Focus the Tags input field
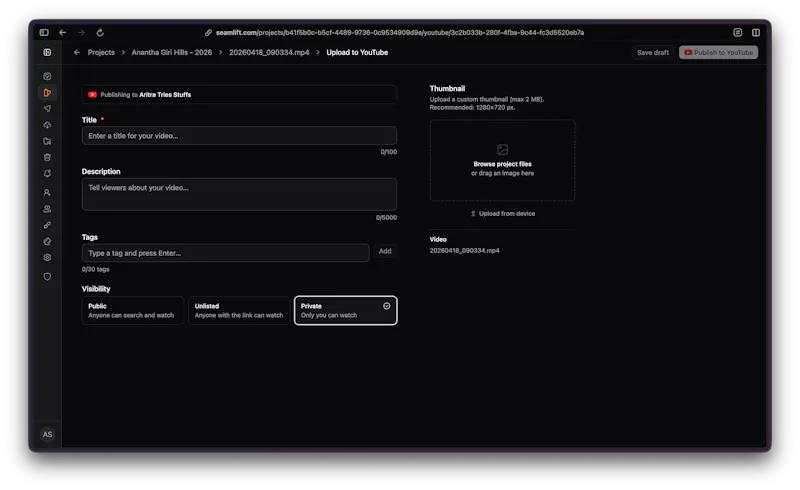800x490 pixels. (226, 253)
